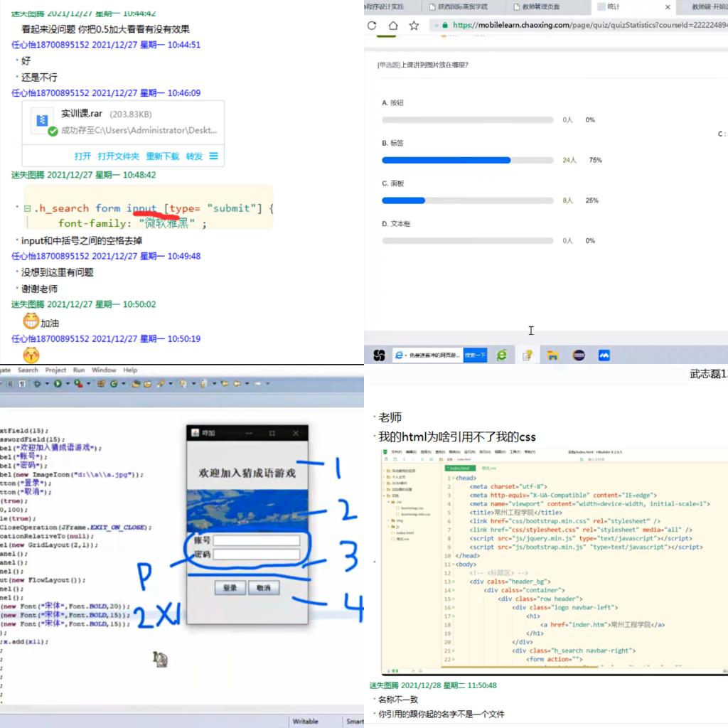Toggle the Show Whitespace pilcrow icon in Eclipse toolbar

(21, 383)
